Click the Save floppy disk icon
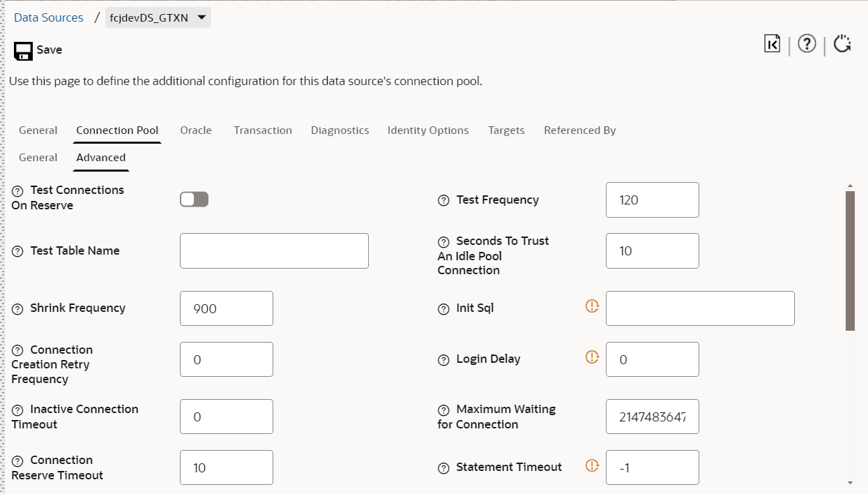868x494 pixels. point(24,50)
